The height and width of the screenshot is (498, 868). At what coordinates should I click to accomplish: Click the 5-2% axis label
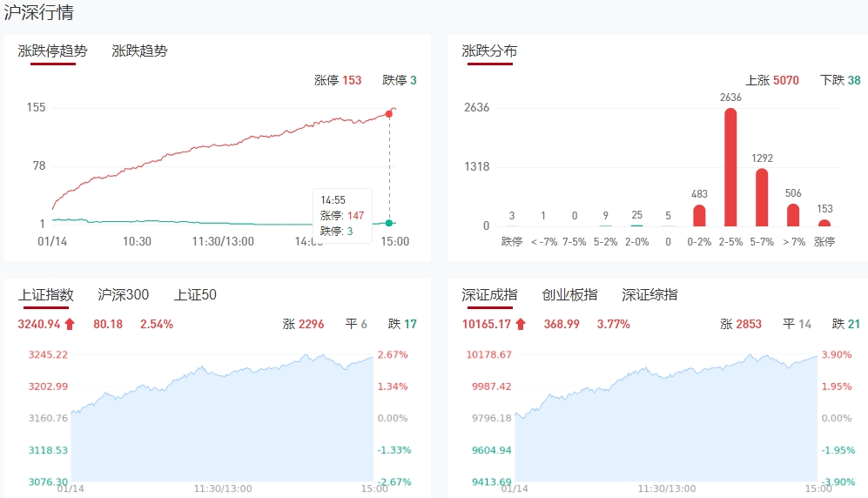point(606,242)
